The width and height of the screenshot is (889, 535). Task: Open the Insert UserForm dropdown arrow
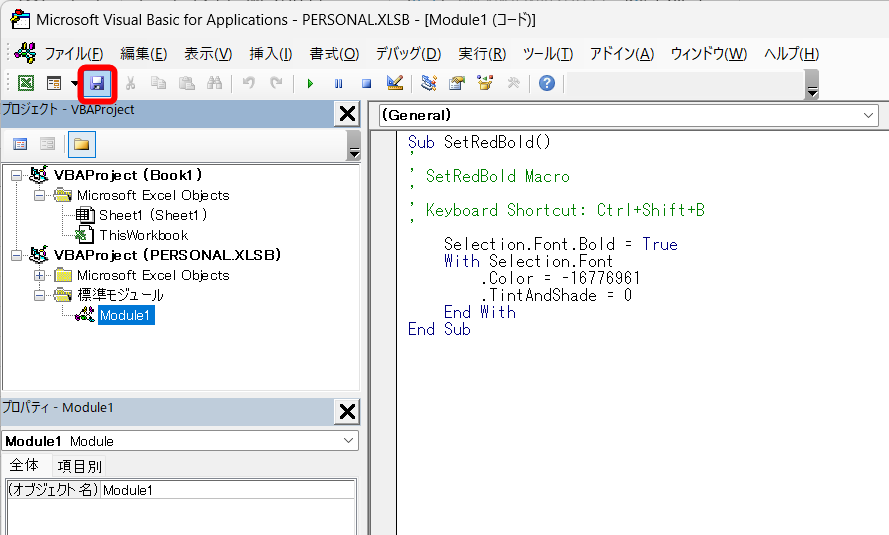click(x=74, y=83)
